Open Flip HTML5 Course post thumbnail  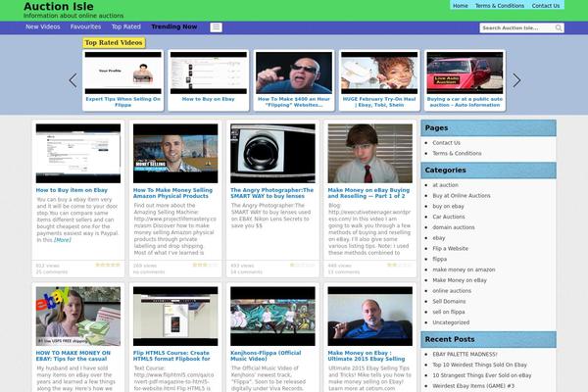[x=175, y=317]
